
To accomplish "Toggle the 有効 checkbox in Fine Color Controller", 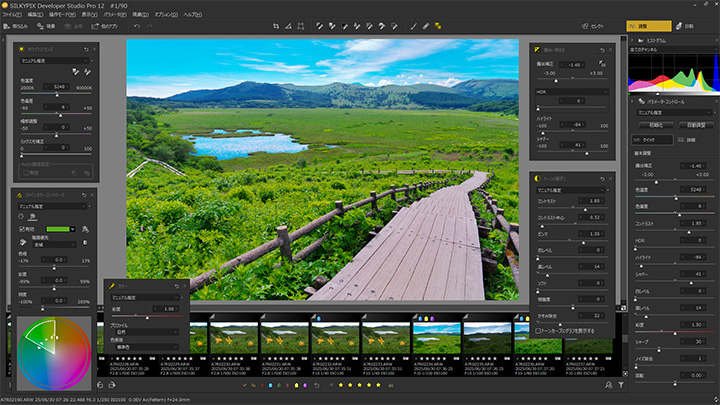I will click(21, 228).
